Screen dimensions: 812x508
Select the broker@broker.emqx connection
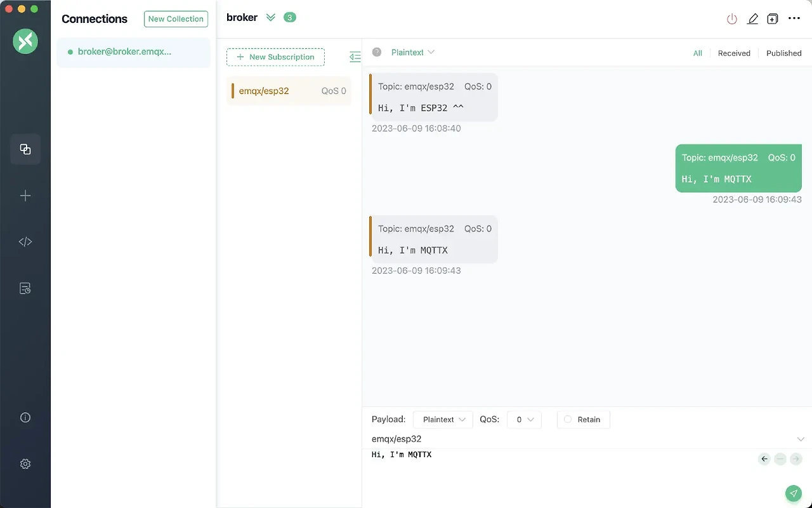[133, 52]
